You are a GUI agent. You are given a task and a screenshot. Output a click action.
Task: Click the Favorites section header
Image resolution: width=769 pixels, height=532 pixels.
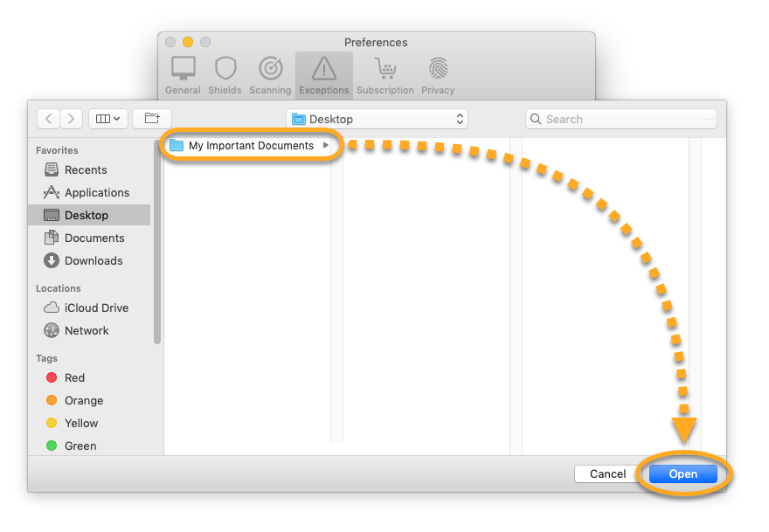(57, 150)
